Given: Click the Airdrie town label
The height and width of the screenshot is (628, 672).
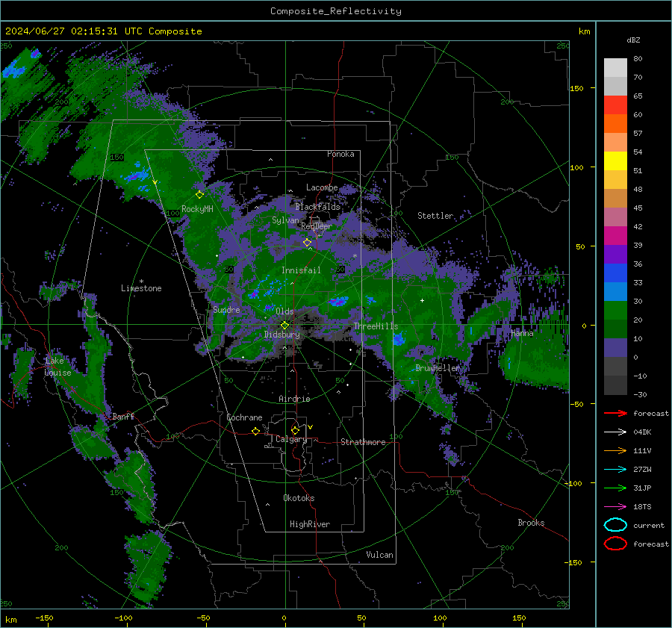Looking at the screenshot, I should [294, 399].
